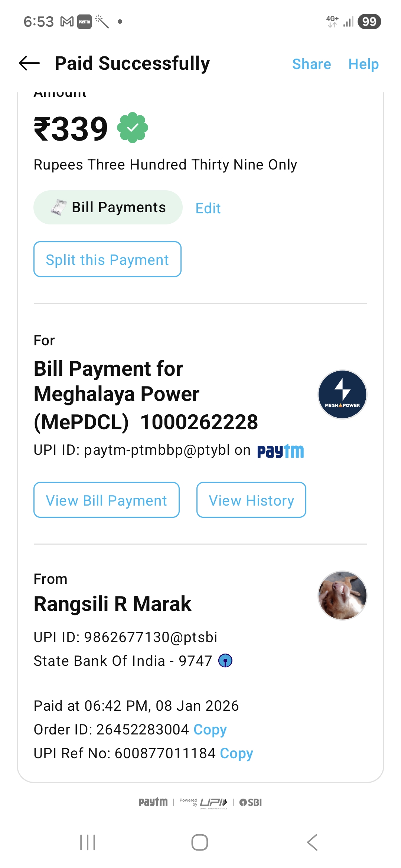Tap the Bill Payments category chip
This screenshot has width=401, height=868.
pyautogui.click(x=108, y=207)
